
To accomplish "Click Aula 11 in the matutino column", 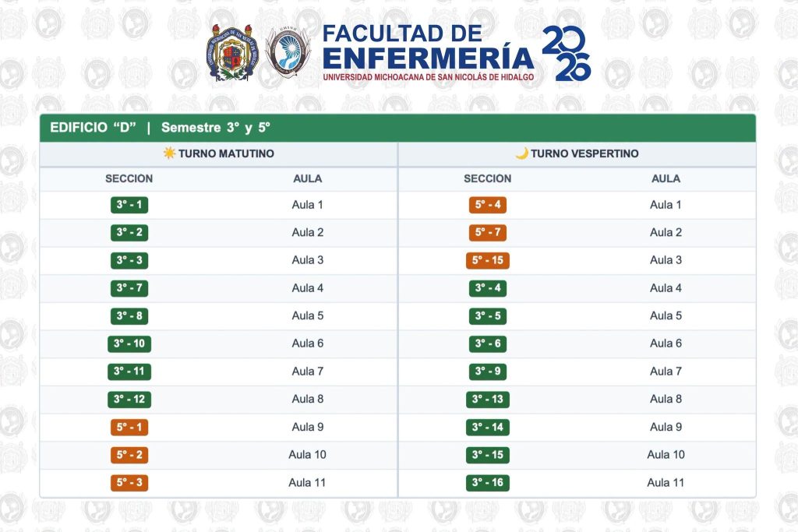I will 307,483.
